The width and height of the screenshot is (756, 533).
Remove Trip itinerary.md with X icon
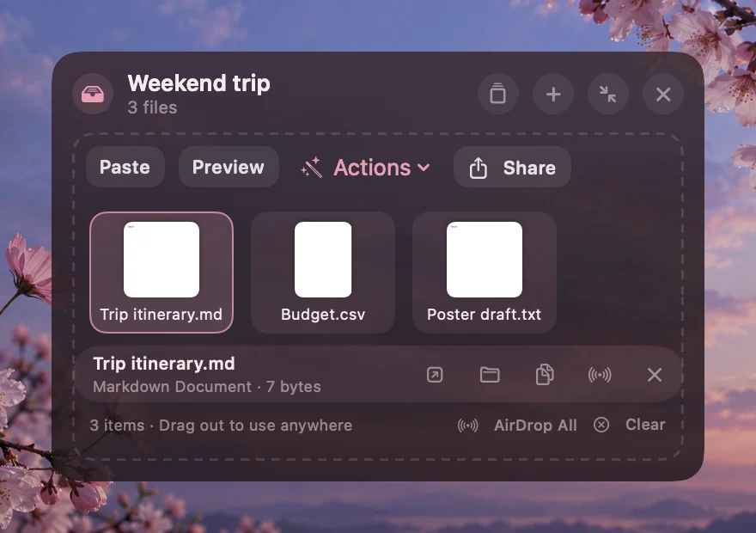[x=655, y=374]
